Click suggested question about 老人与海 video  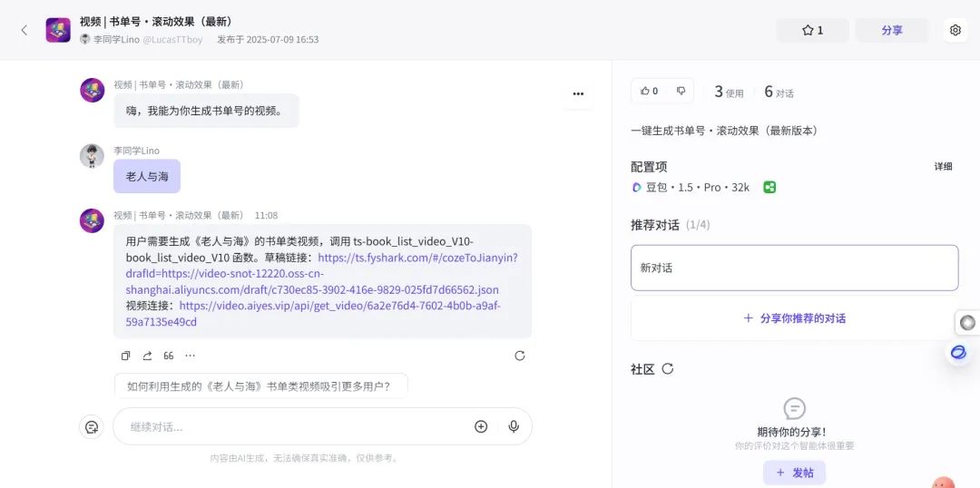[260, 386]
